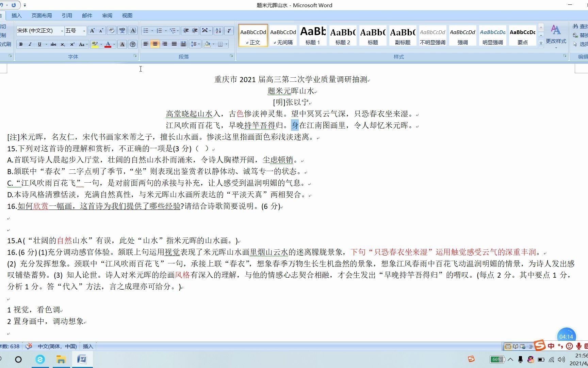Image resolution: width=588 pixels, height=368 pixels.
Task: Expand the bullets list dropdown arrow
Action: click(x=152, y=31)
